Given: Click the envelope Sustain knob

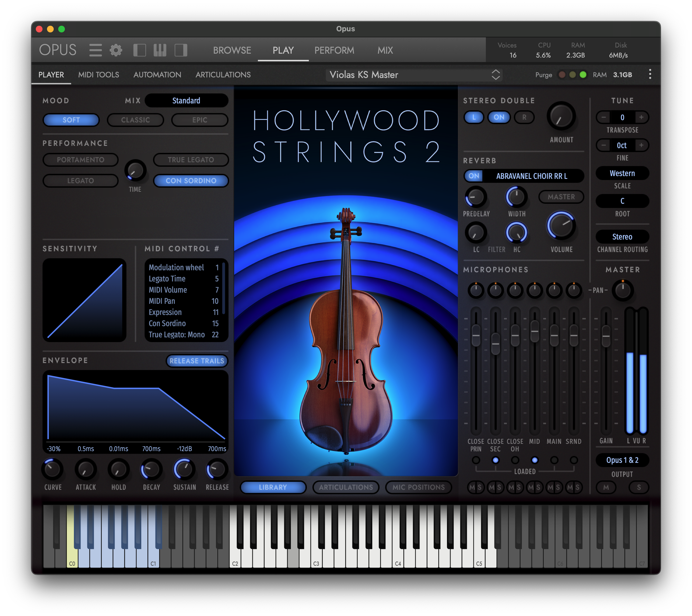Looking at the screenshot, I should point(184,470).
